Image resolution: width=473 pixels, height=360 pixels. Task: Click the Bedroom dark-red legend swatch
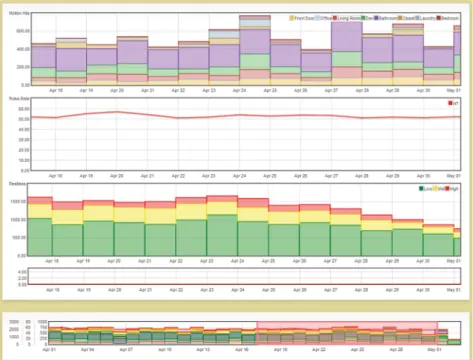click(x=439, y=18)
